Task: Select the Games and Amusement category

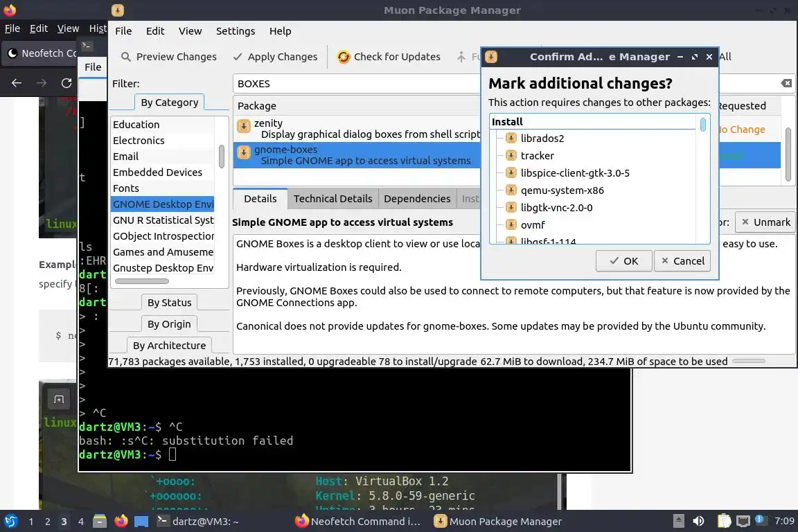Action: click(162, 252)
